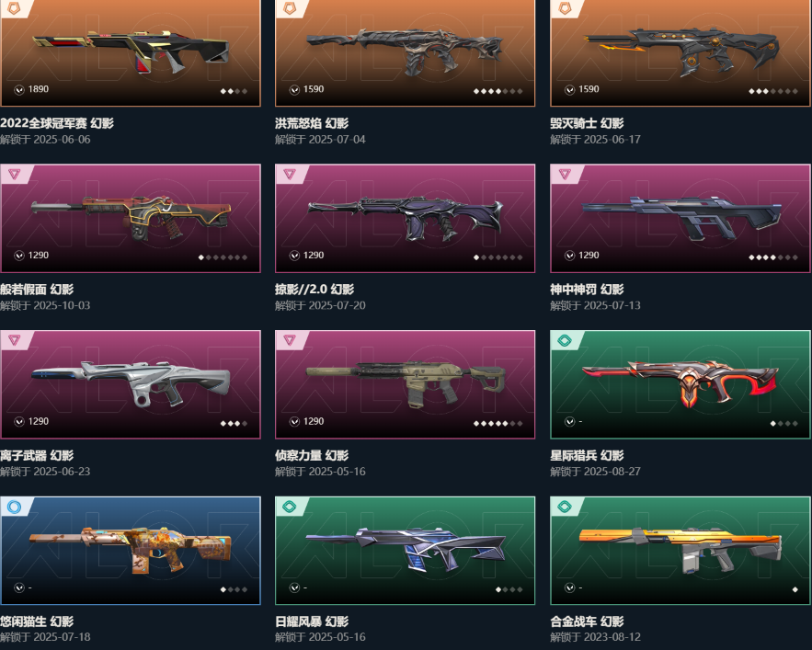Click the pink tier icon on 般若假面 card

(14, 175)
